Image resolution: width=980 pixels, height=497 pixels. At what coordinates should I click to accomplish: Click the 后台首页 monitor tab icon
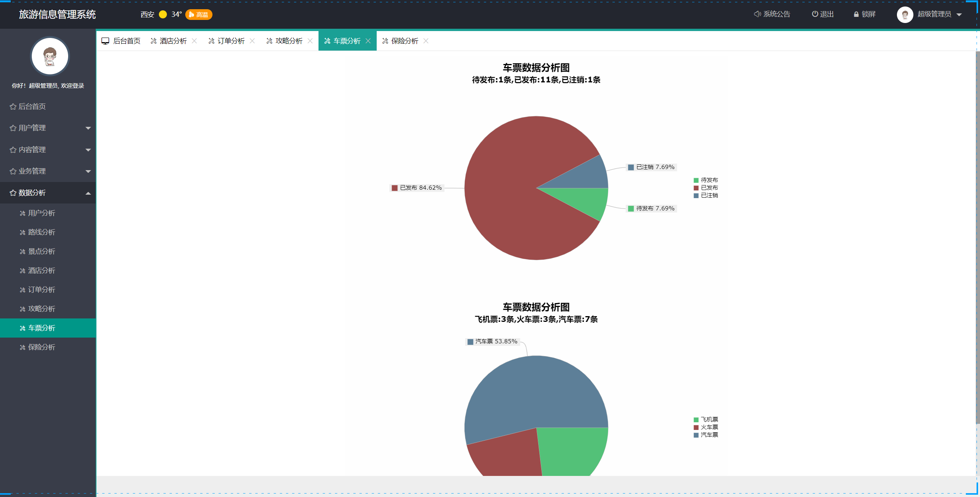(x=105, y=41)
